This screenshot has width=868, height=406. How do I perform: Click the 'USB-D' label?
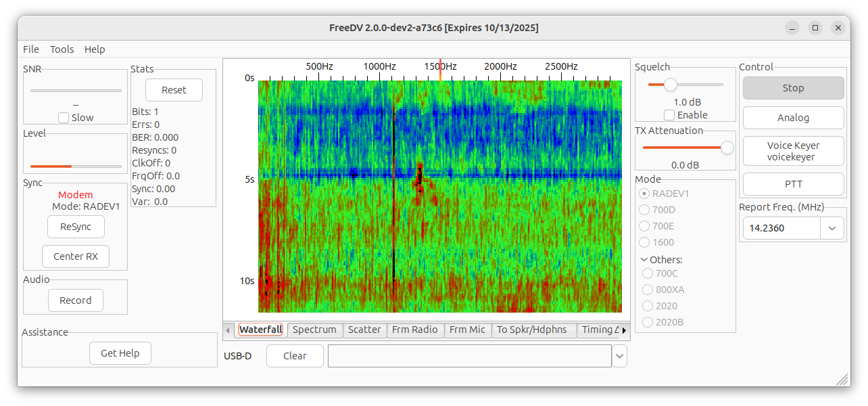pos(238,356)
